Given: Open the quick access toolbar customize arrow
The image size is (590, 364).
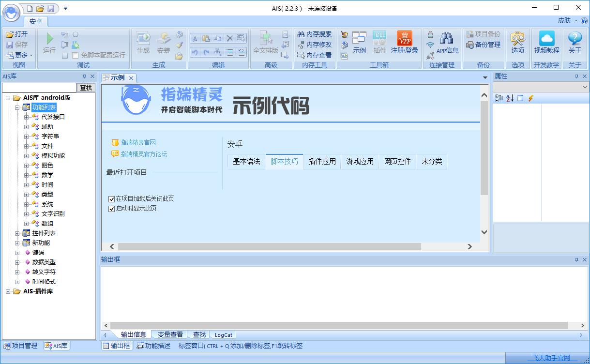Looking at the screenshot, I should 66,8.
